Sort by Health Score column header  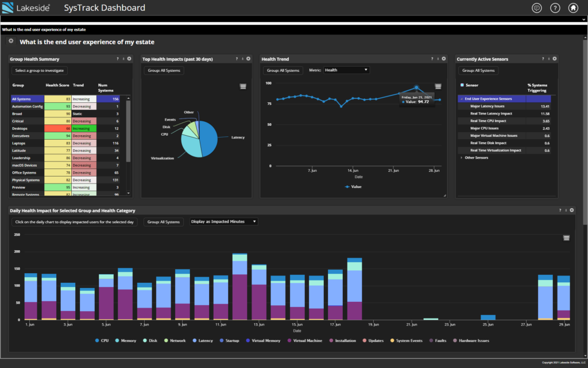tap(57, 85)
